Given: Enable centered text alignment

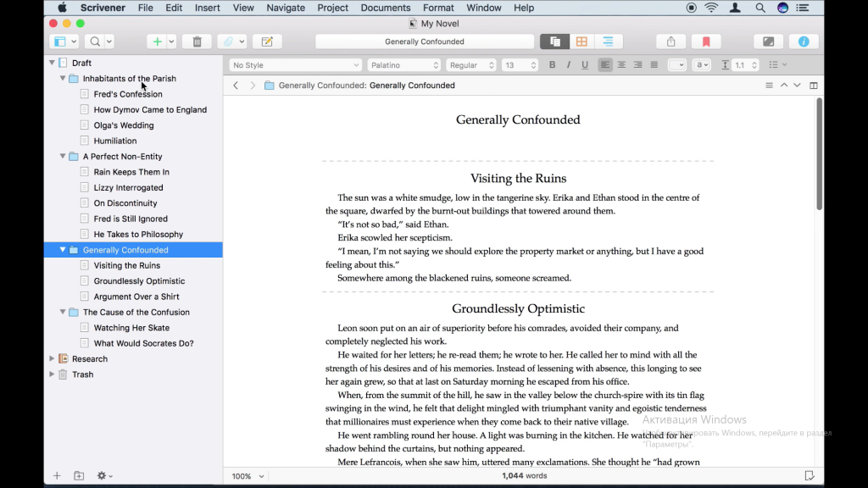Looking at the screenshot, I should (620, 64).
